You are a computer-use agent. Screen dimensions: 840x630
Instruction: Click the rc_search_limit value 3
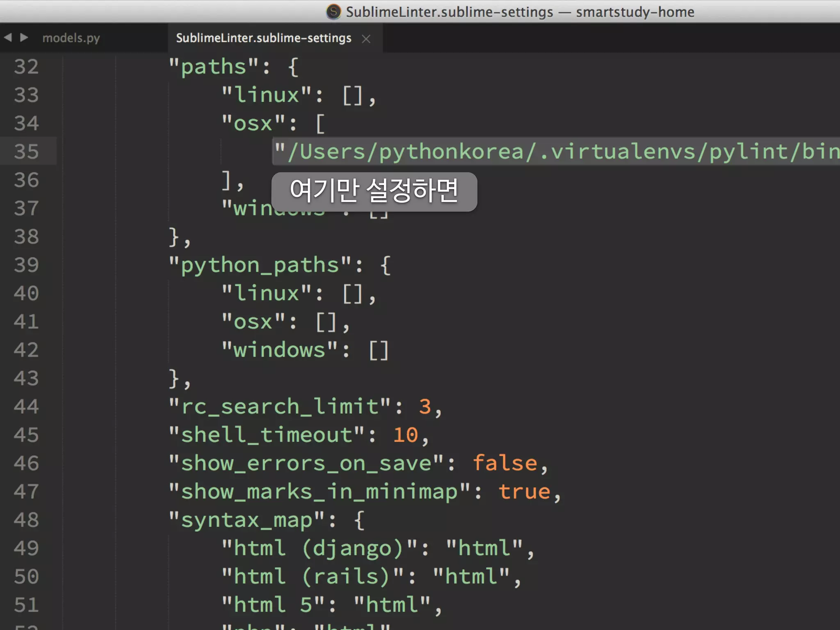click(425, 406)
